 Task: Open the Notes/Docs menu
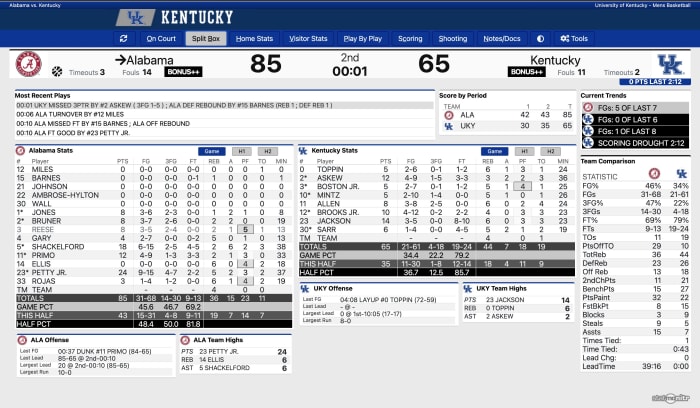coord(501,39)
